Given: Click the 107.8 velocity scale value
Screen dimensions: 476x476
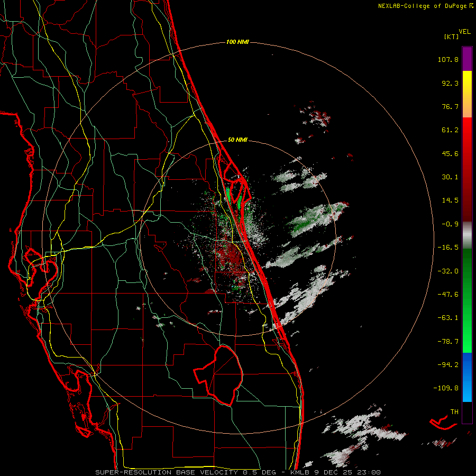Looking at the screenshot, I should coord(448,59).
